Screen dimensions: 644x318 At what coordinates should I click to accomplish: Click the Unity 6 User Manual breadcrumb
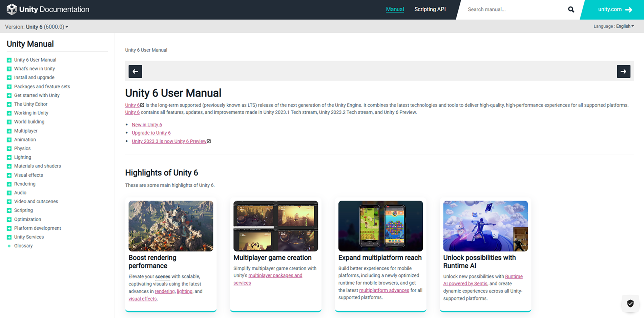(146, 50)
